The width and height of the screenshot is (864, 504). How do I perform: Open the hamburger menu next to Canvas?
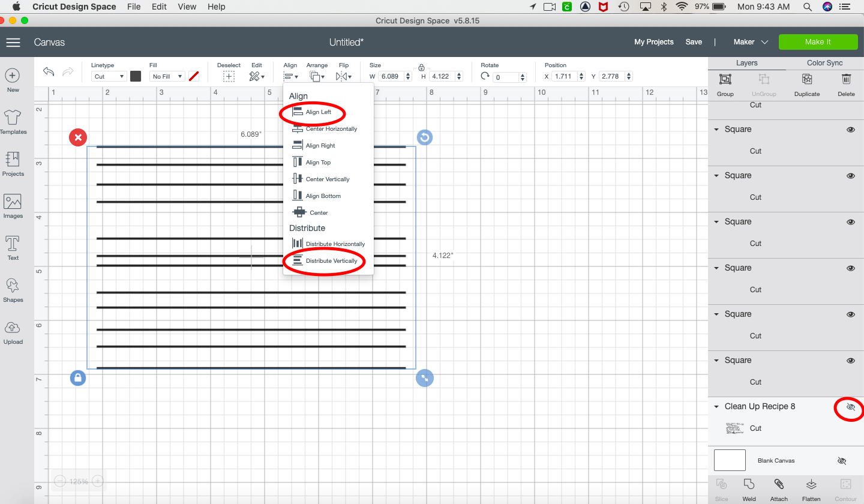coord(13,42)
